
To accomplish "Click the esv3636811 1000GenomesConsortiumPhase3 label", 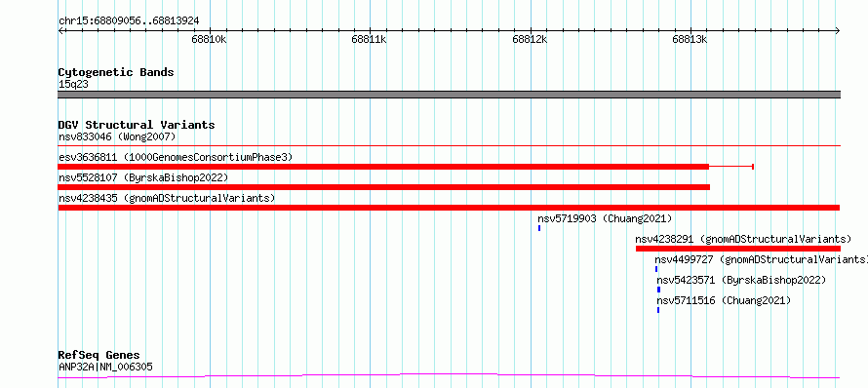I will coord(176,157).
